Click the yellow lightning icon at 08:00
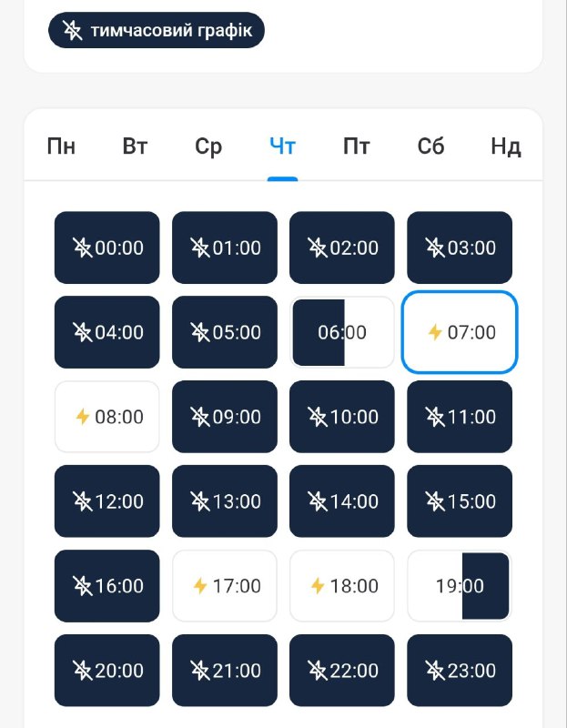This screenshot has width=567, height=728. click(x=83, y=417)
